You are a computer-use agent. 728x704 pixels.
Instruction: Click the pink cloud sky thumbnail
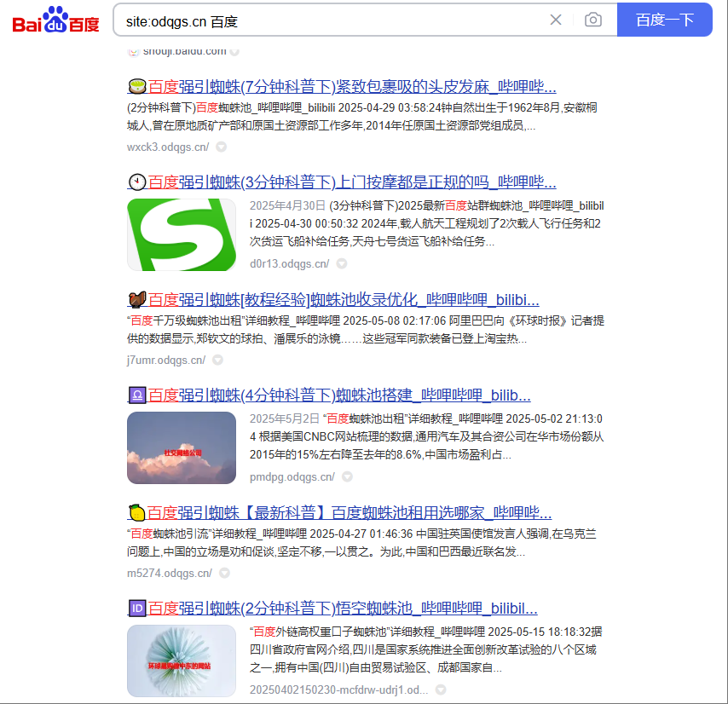(x=182, y=447)
